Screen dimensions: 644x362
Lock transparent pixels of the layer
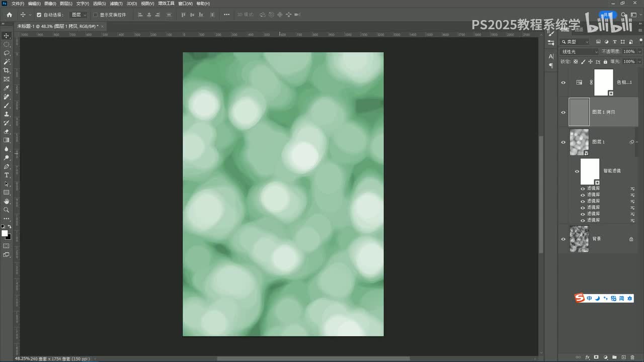pos(576,62)
